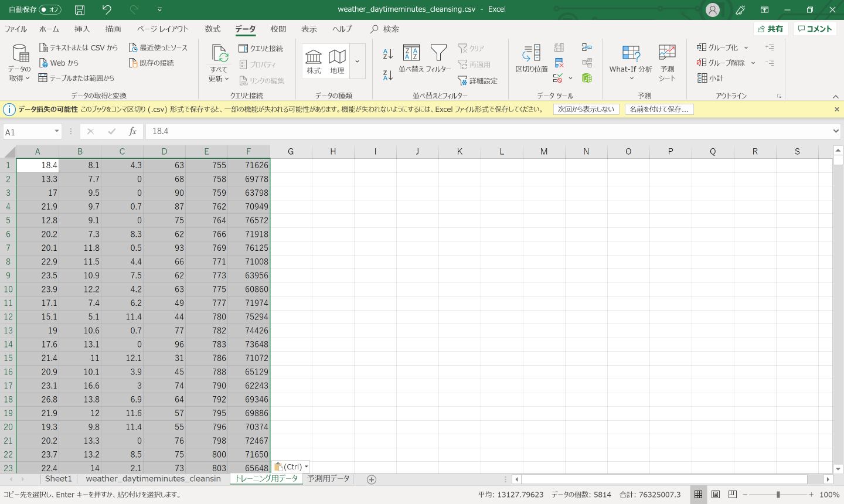The image size is (844, 504).
Task: Open グループ解除 dropdown arrow
Action: [753, 63]
